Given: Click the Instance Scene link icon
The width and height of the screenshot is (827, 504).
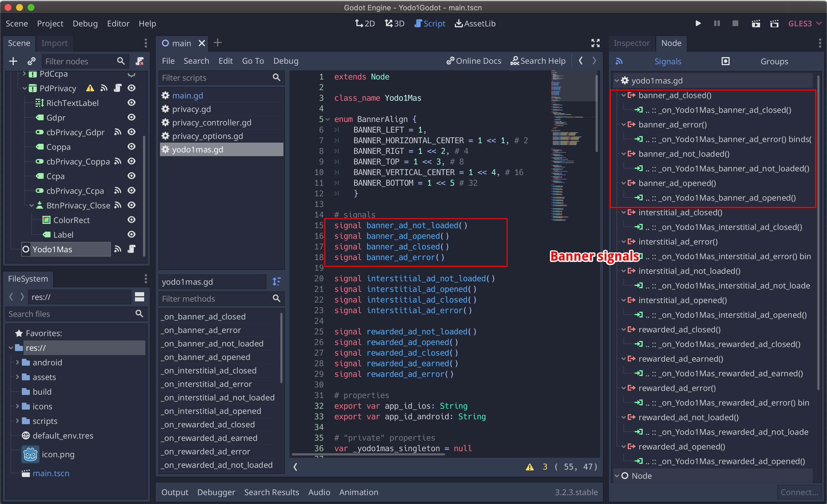Looking at the screenshot, I should (x=32, y=61).
